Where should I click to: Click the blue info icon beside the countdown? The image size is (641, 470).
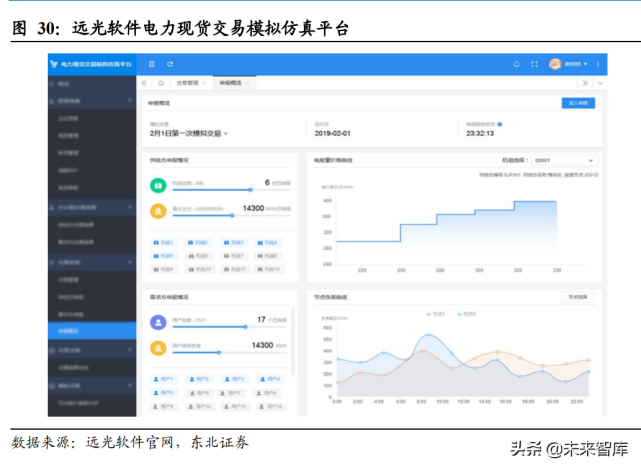click(x=500, y=124)
